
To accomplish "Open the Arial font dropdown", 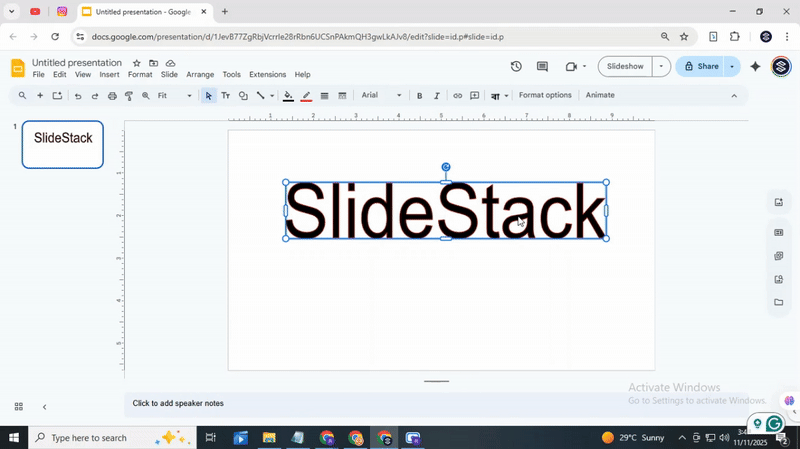I will click(381, 96).
